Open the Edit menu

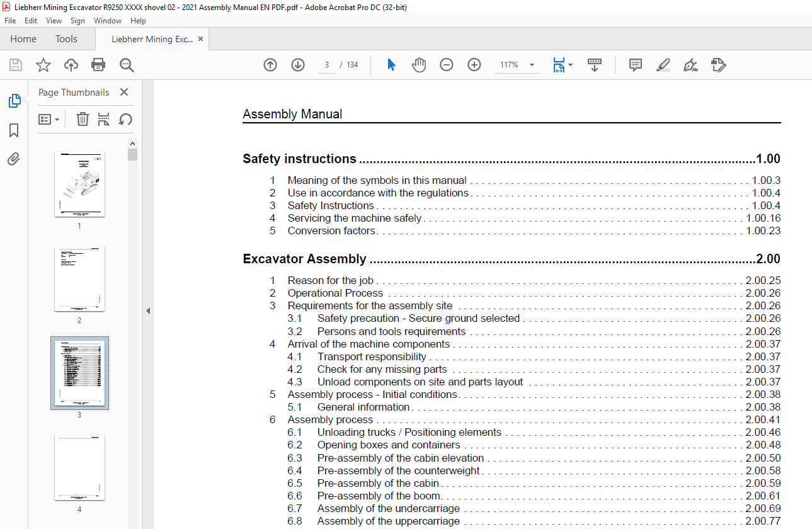pos(31,21)
